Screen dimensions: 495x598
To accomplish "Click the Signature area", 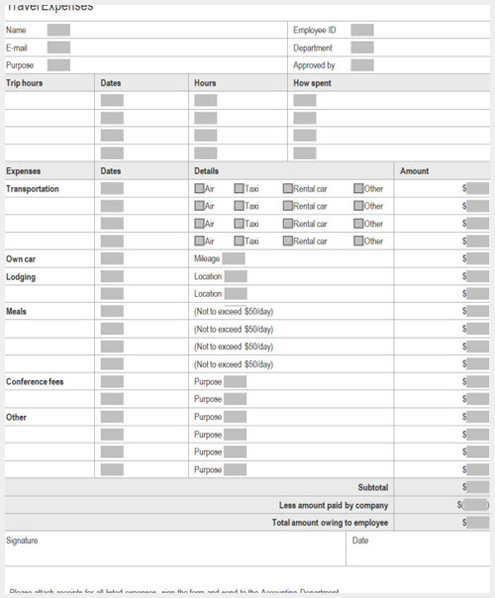I will pyautogui.click(x=175, y=548).
